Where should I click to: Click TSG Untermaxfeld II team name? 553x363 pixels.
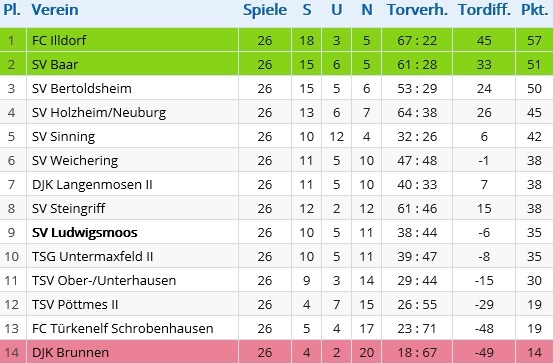click(92, 256)
